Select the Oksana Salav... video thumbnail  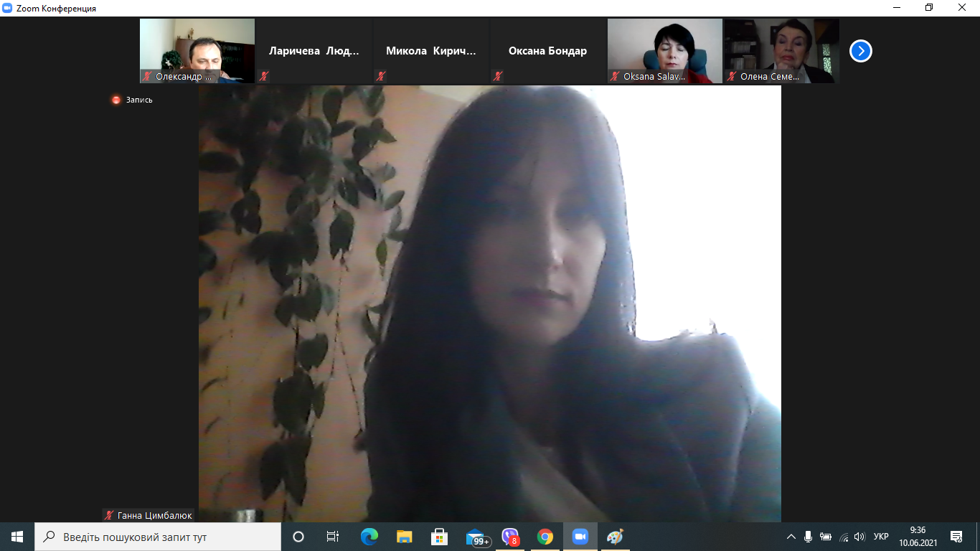click(x=665, y=50)
